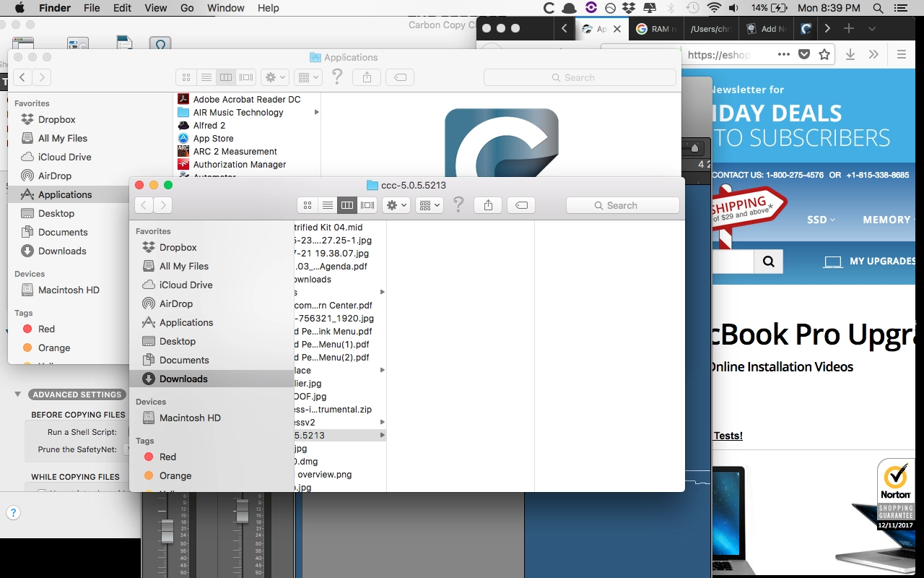
Task: Click ADVANCED SETTINGS label button
Action: click(77, 394)
